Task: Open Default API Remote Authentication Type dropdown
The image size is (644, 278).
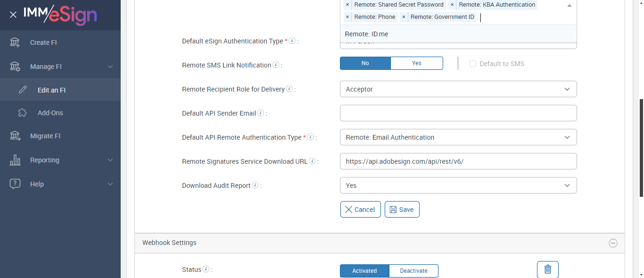Action: coord(458,137)
